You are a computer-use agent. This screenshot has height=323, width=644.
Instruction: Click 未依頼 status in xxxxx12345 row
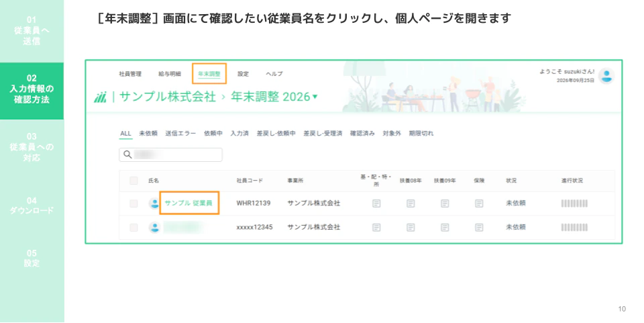pos(516,227)
